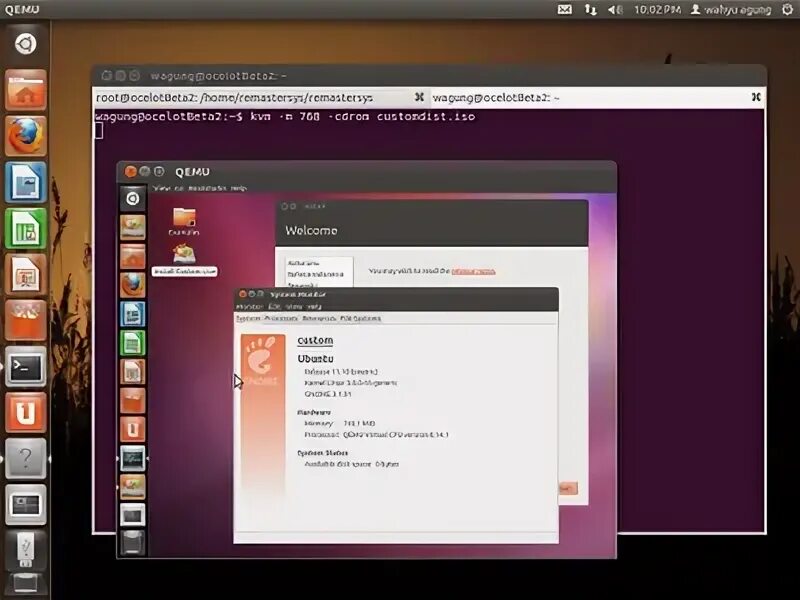The image size is (800, 600).
Task: Select the question-mark QEMU launcher icon
Action: (26, 458)
